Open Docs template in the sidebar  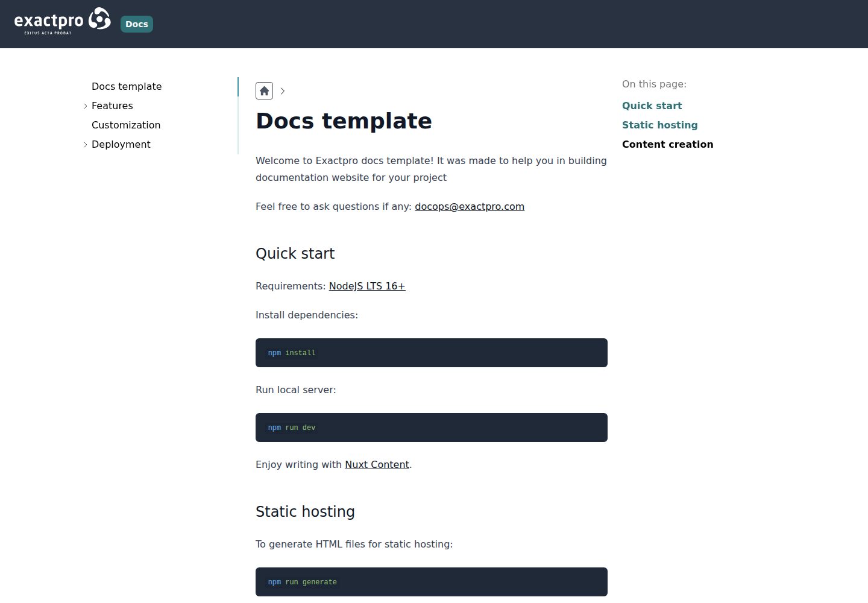pyautogui.click(x=127, y=86)
